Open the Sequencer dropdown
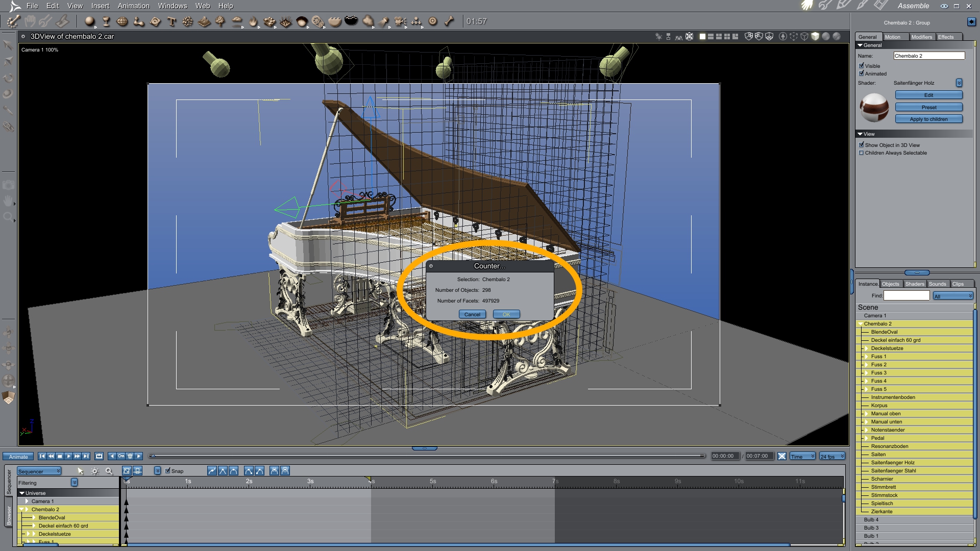 [39, 471]
